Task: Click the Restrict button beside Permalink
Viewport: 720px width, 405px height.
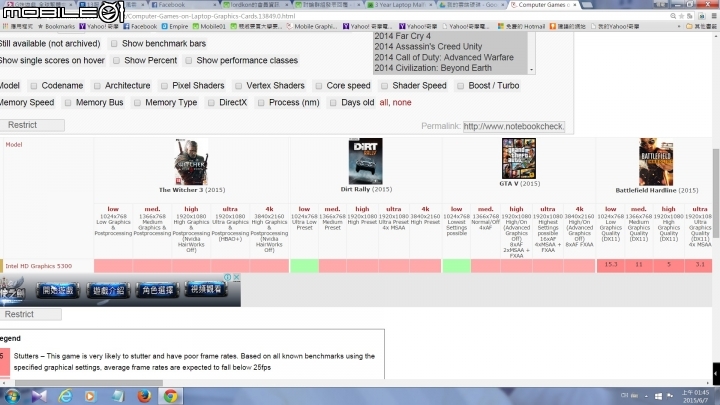Action: tap(32, 125)
